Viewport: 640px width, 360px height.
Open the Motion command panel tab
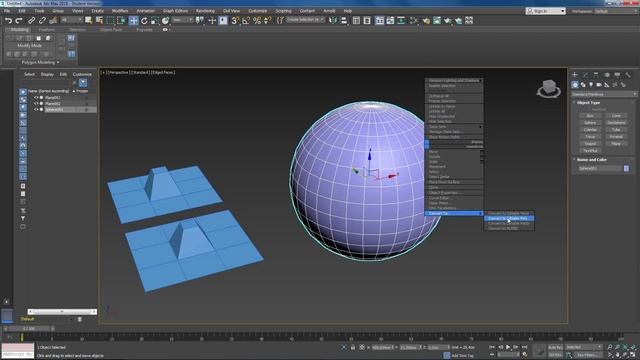pyautogui.click(x=607, y=75)
